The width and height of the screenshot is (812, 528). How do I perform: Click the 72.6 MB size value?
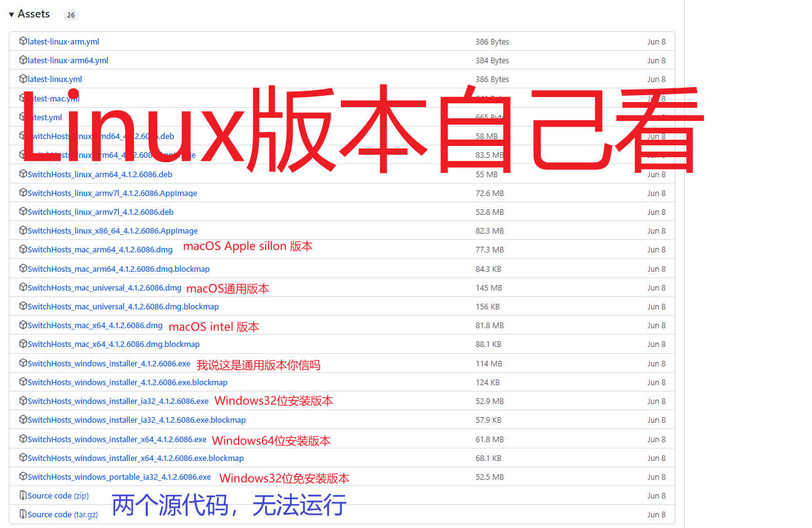tap(490, 194)
